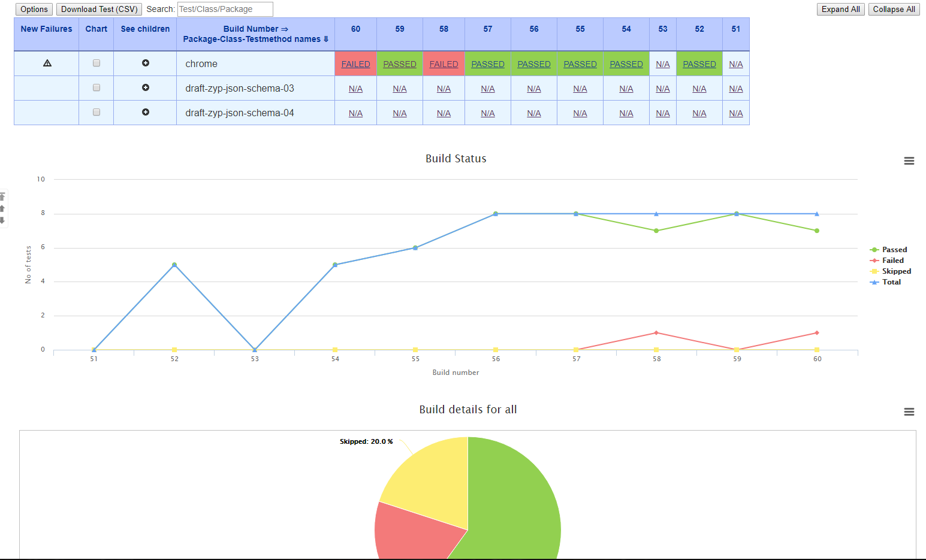The height and width of the screenshot is (560, 926).
Task: Open PASSED result for chrome build 59
Action: tap(400, 64)
